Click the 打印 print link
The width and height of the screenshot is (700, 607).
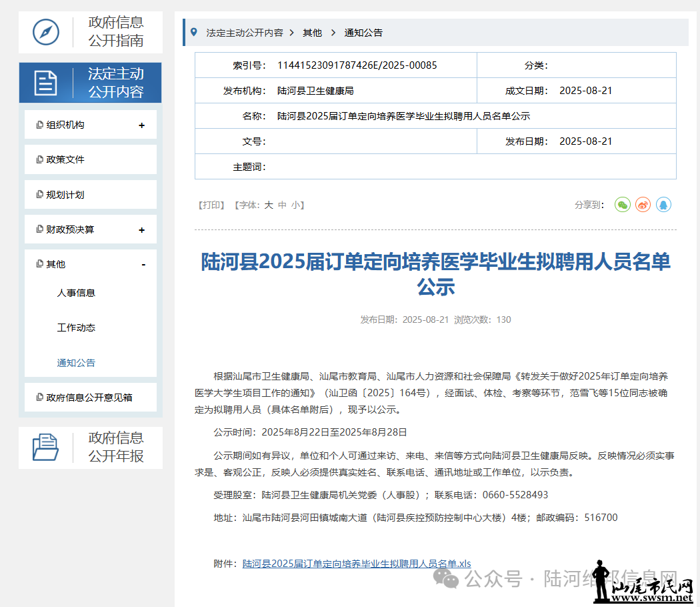pyautogui.click(x=211, y=205)
